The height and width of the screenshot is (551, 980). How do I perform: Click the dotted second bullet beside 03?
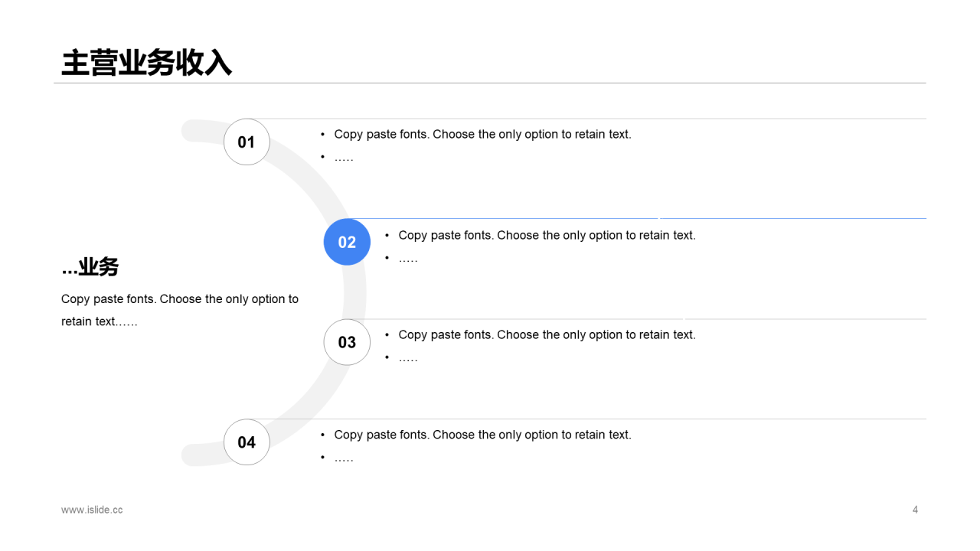408,358
